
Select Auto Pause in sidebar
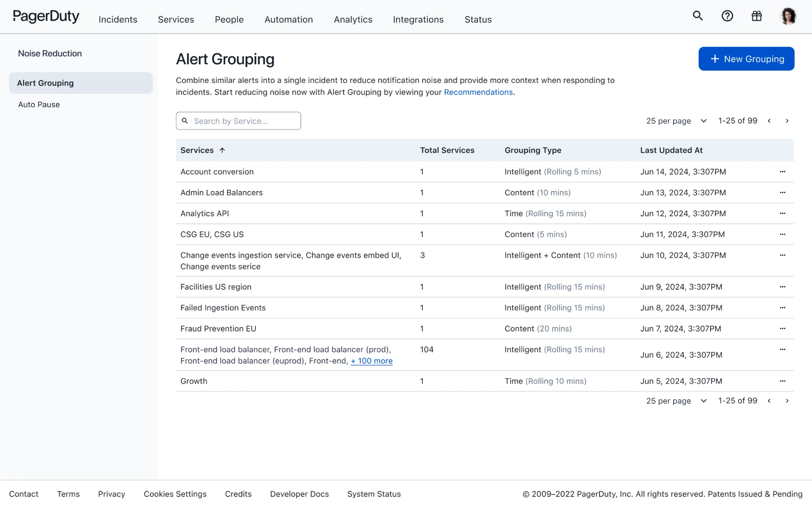click(39, 105)
